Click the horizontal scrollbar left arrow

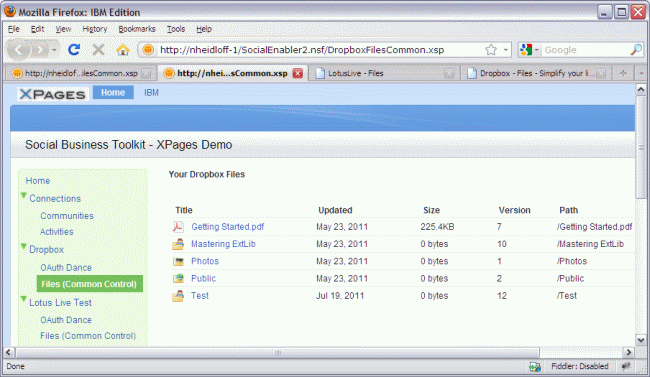click(8, 353)
